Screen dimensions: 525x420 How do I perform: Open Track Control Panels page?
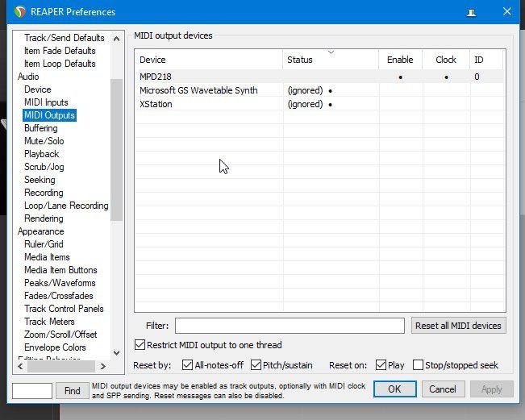click(x=64, y=309)
